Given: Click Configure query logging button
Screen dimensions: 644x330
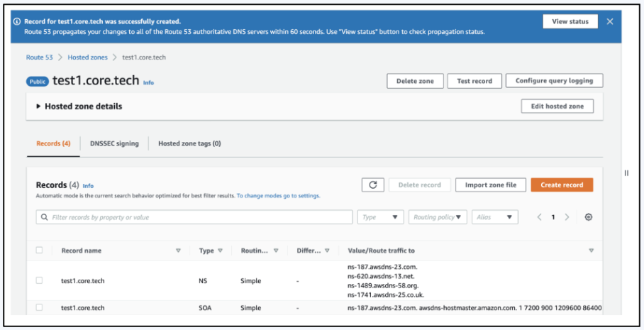Looking at the screenshot, I should [554, 80].
